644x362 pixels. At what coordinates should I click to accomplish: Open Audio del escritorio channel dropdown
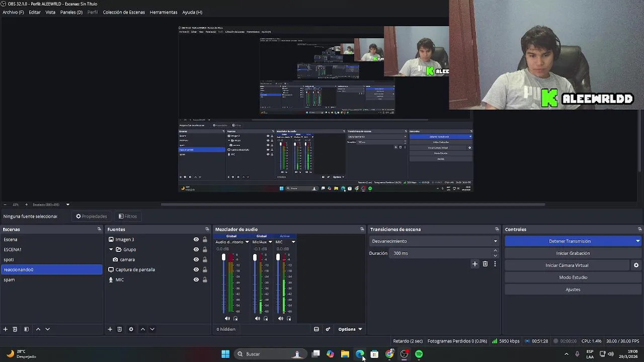[247, 242]
